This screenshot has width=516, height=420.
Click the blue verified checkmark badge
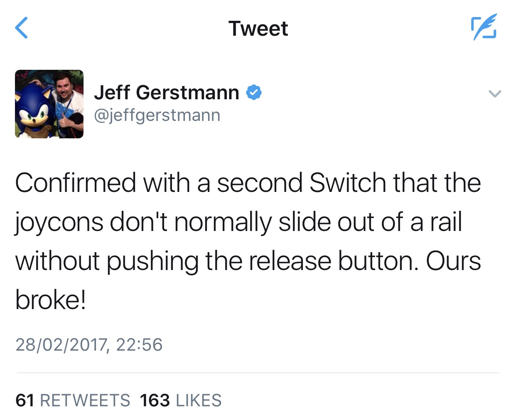tap(254, 92)
